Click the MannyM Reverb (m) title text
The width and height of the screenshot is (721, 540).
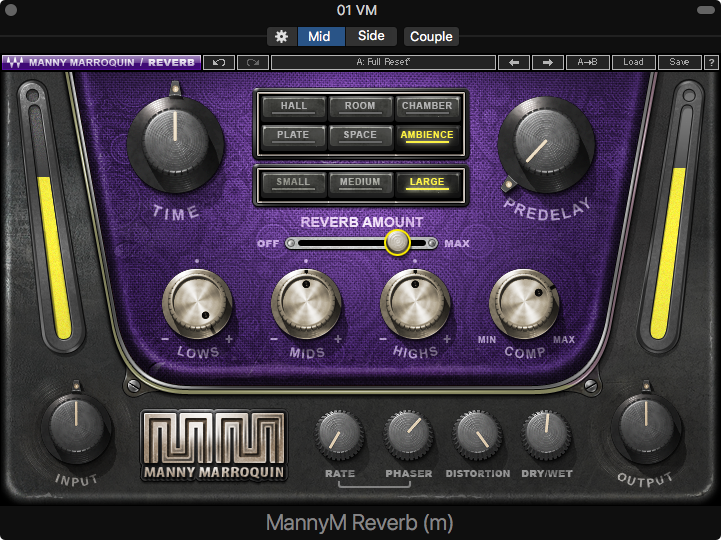(x=360, y=523)
